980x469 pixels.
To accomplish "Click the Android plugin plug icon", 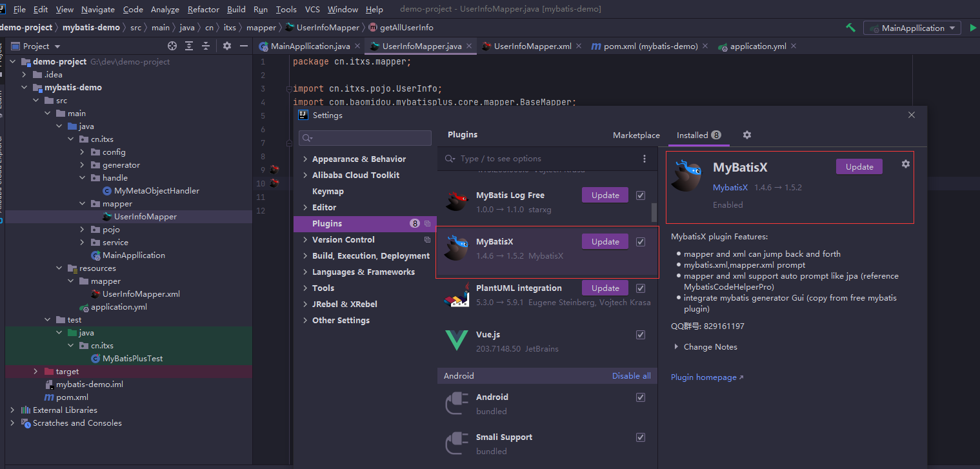I will (457, 403).
